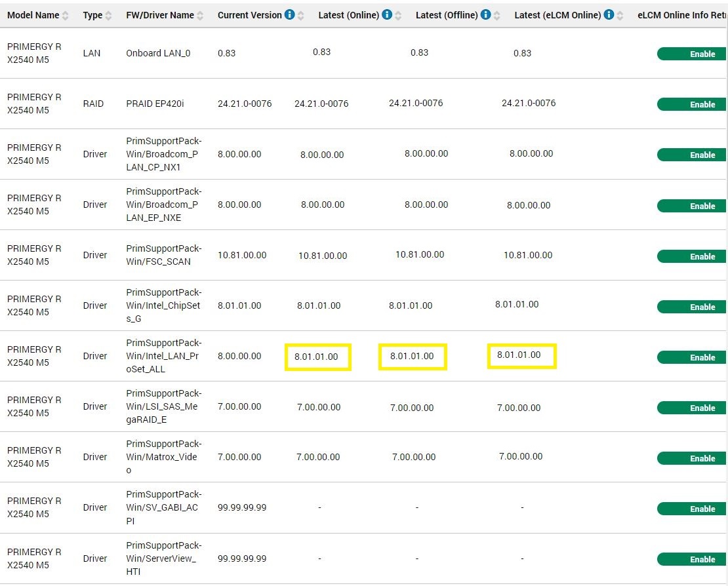
Task: Sort by Latest (Online) arrows
Action: pos(398,15)
